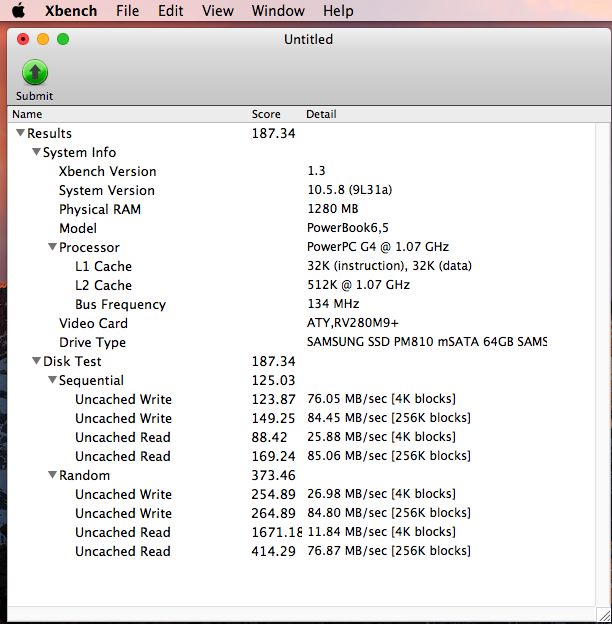612x624 pixels.
Task: Collapse the Processor disclosure triangle
Action: click(x=52, y=247)
